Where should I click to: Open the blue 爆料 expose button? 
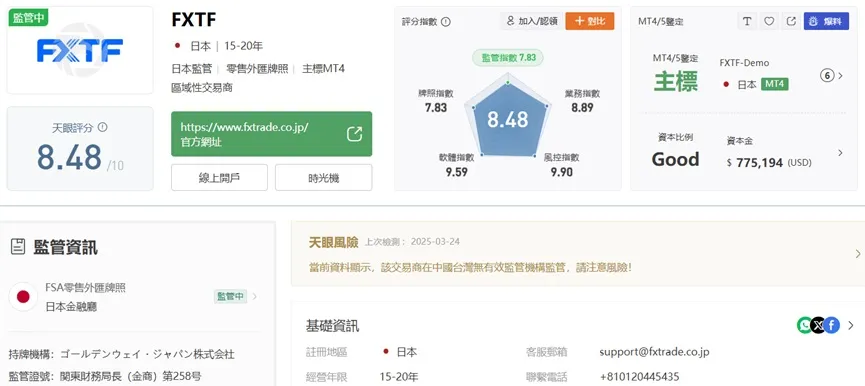[x=826, y=21]
